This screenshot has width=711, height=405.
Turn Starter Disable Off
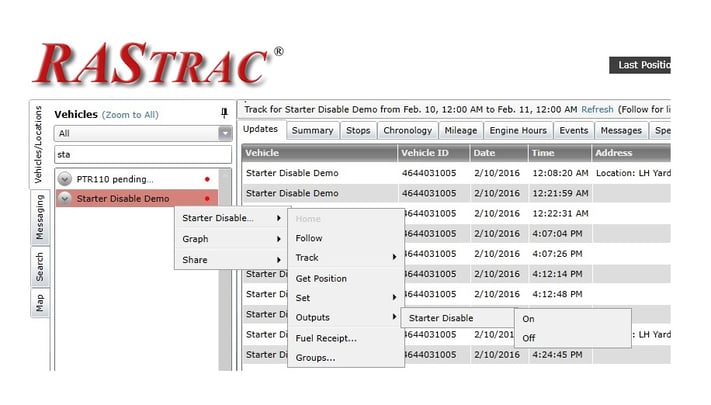[529, 338]
